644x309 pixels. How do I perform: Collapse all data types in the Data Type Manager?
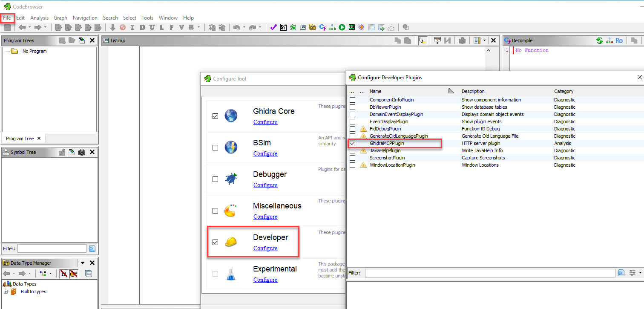coord(89,273)
